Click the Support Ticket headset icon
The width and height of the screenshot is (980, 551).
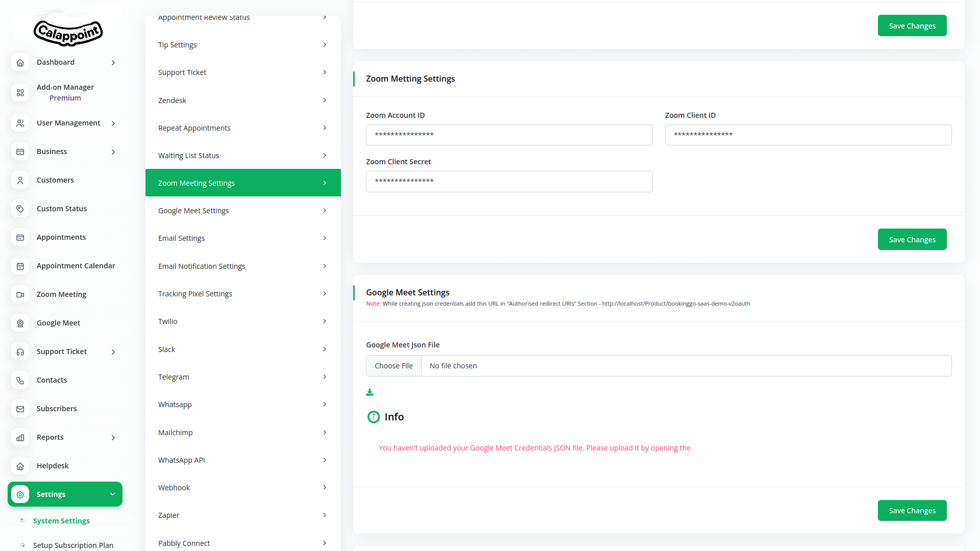(20, 352)
